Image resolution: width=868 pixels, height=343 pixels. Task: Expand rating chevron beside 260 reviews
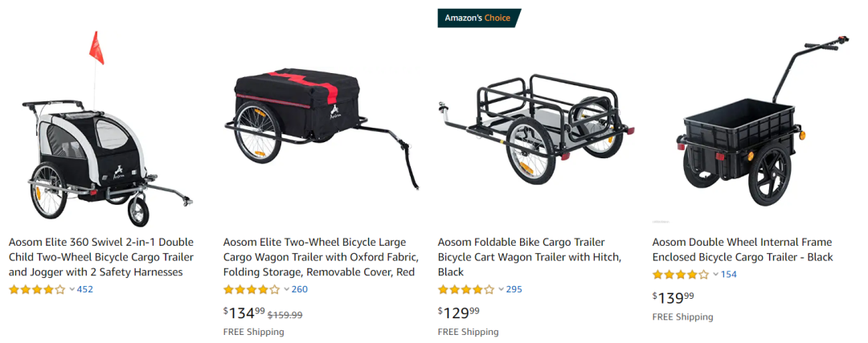point(287,289)
